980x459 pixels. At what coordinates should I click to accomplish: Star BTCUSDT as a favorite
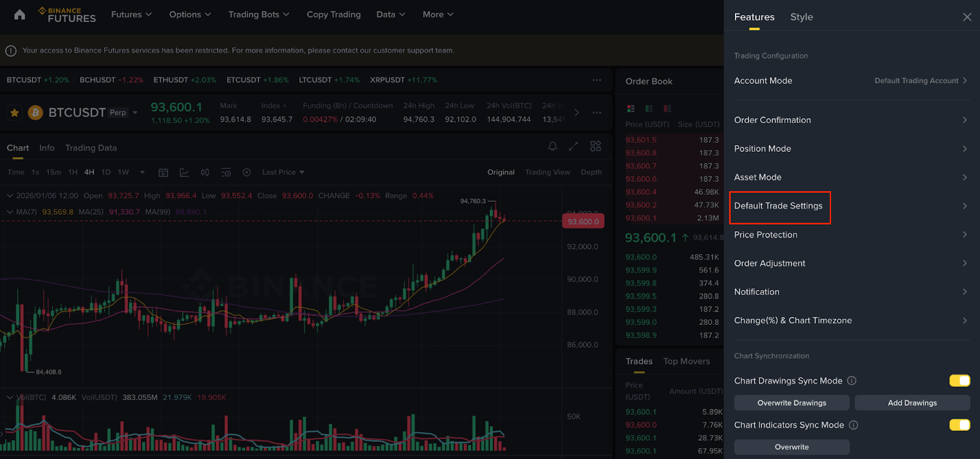(15, 113)
